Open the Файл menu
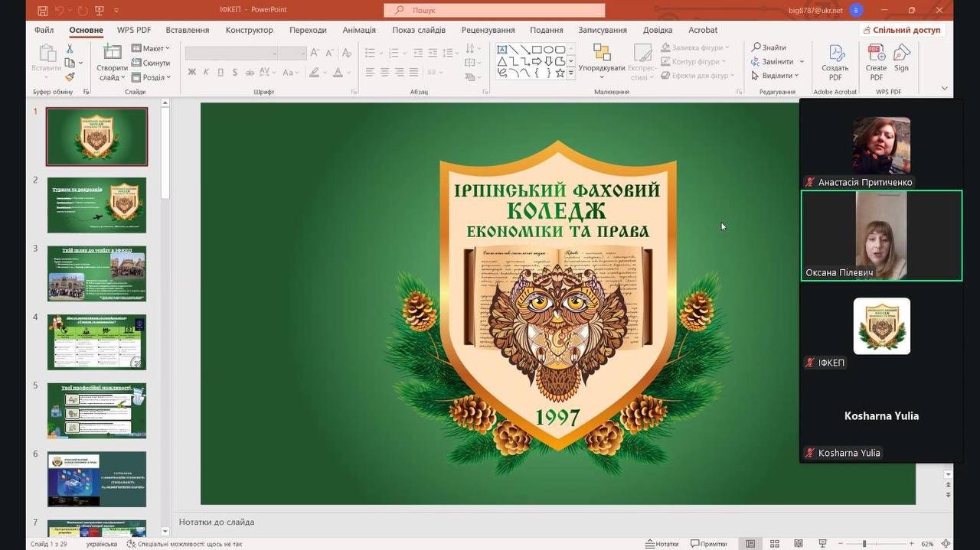The height and width of the screenshot is (550, 980). pos(44,30)
